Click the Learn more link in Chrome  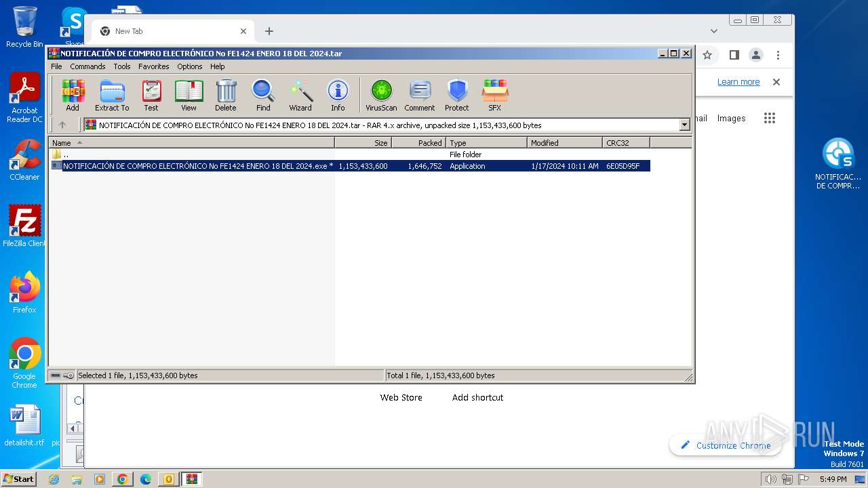738,82
